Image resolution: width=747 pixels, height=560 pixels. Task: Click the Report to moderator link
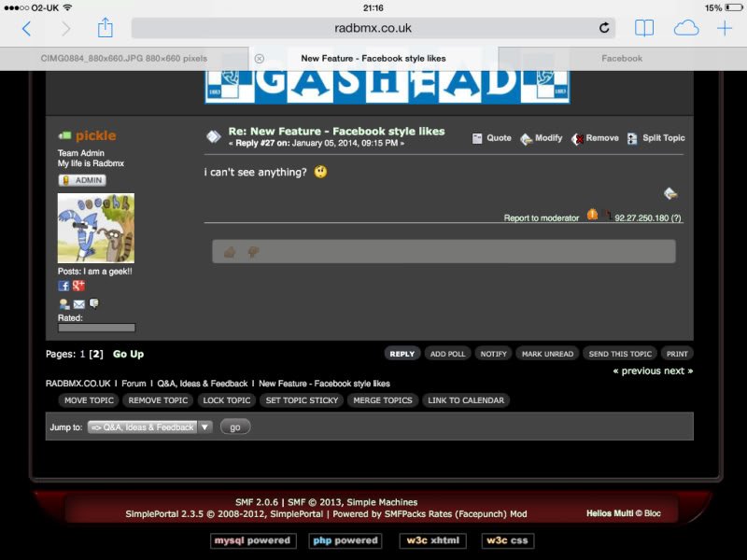(542, 218)
